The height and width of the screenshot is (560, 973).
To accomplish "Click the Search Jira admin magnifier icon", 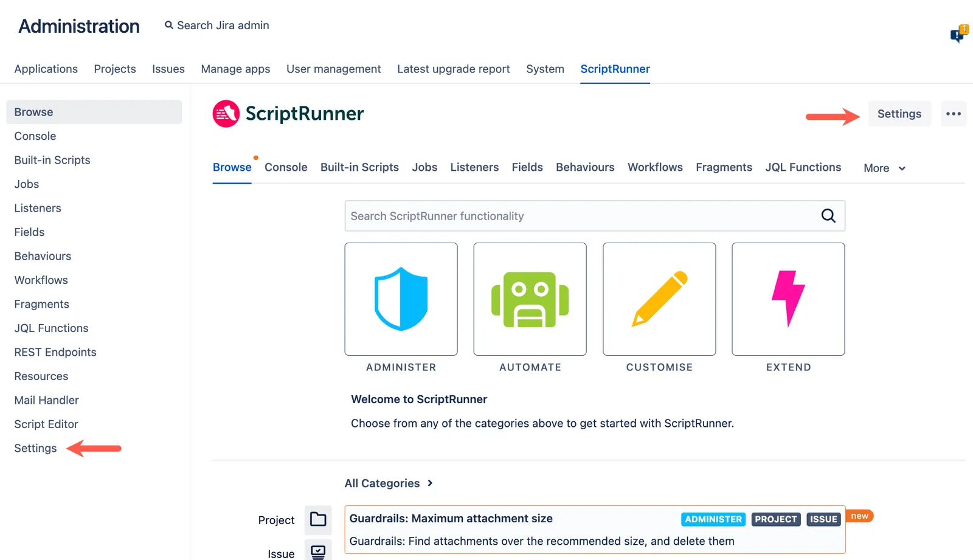I will (169, 26).
